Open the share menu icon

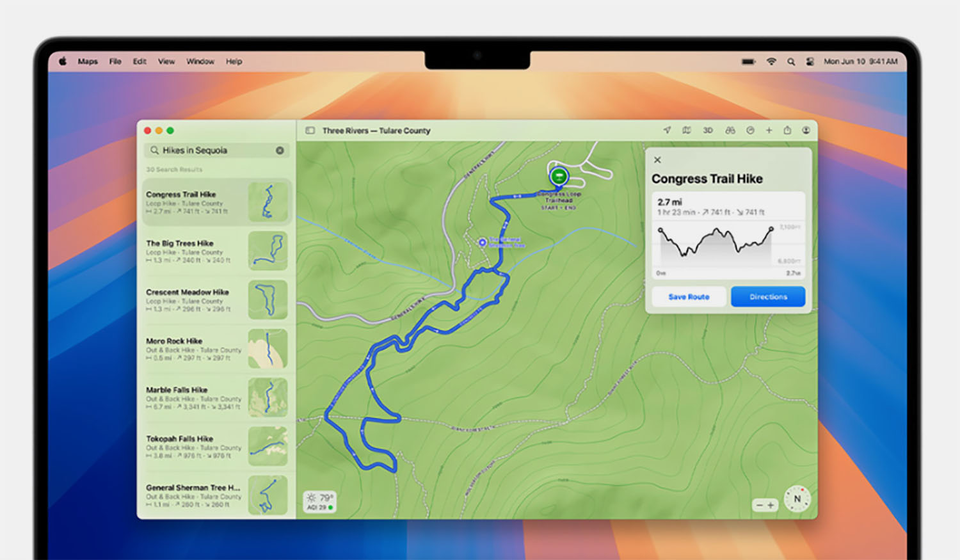tap(787, 130)
